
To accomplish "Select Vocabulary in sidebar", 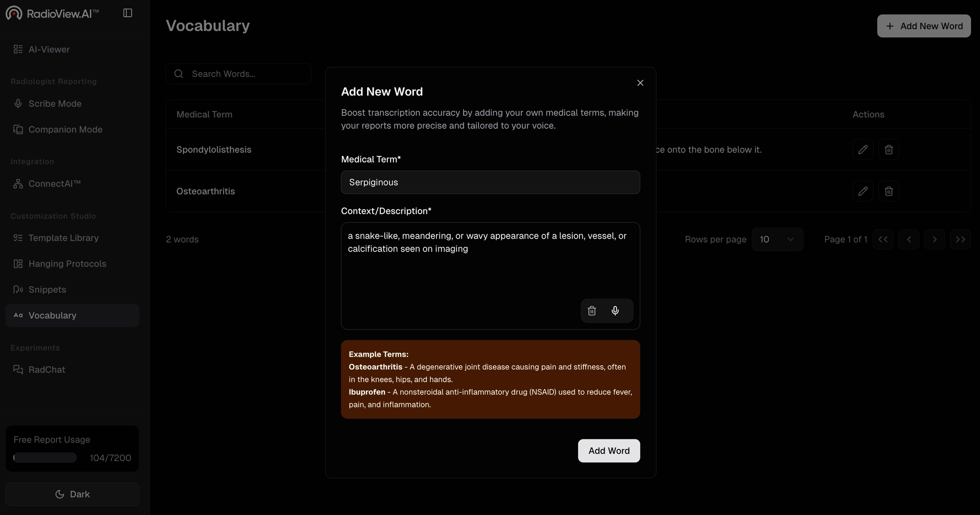I will pyautogui.click(x=72, y=316).
